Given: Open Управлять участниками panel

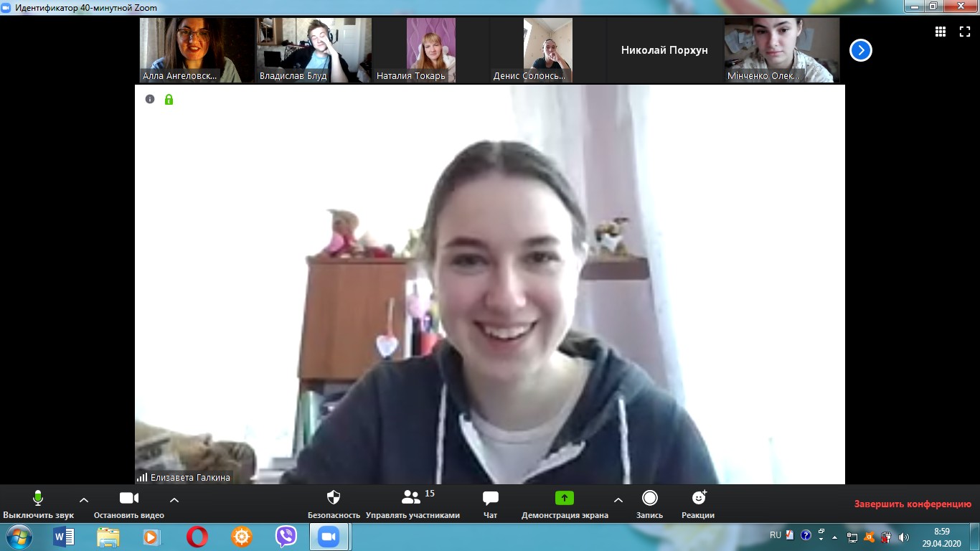Looking at the screenshot, I should [x=413, y=504].
